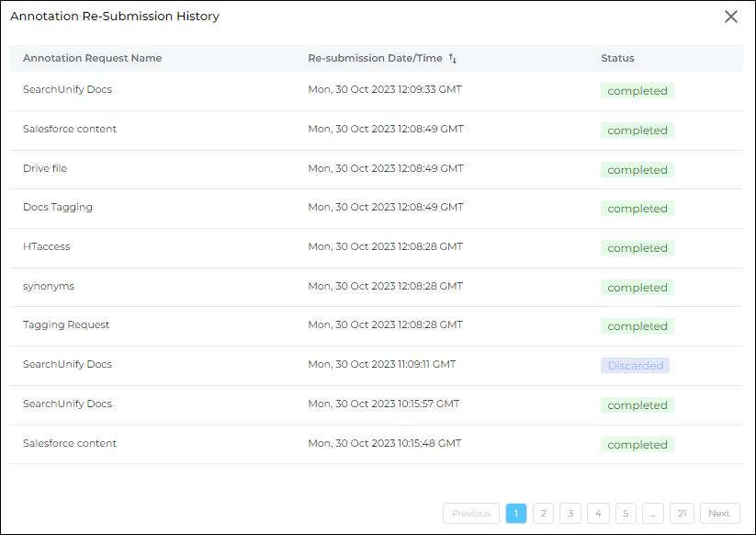Open page 4 of history

point(598,514)
